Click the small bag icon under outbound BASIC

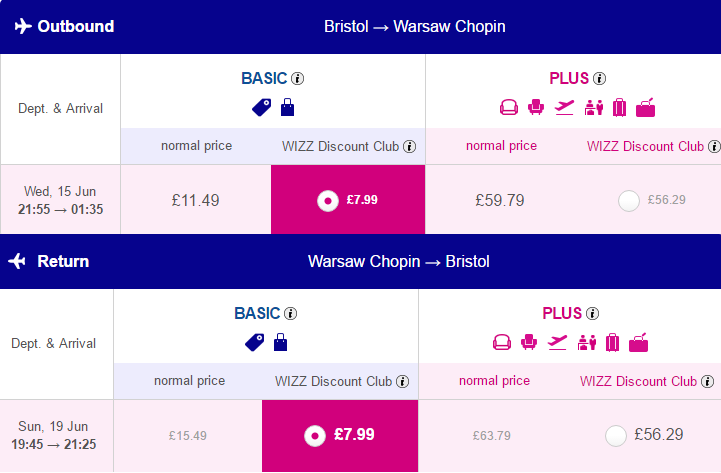coord(287,107)
